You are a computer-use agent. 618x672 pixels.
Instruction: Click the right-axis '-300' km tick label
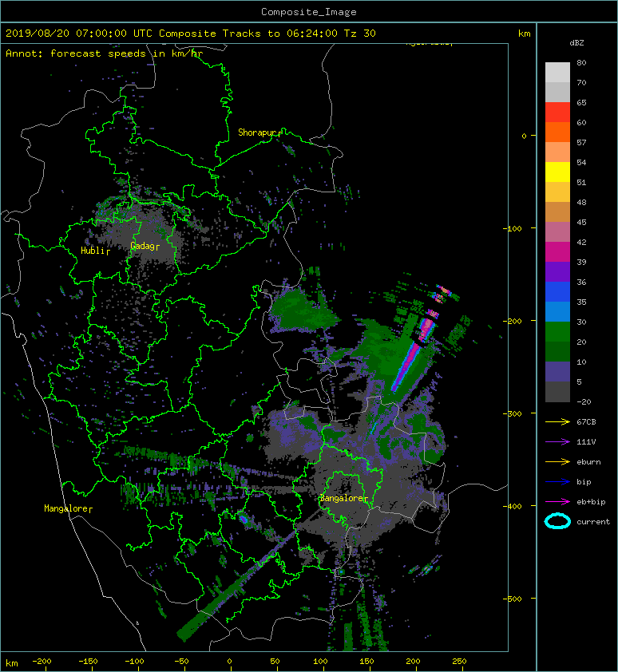513,413
